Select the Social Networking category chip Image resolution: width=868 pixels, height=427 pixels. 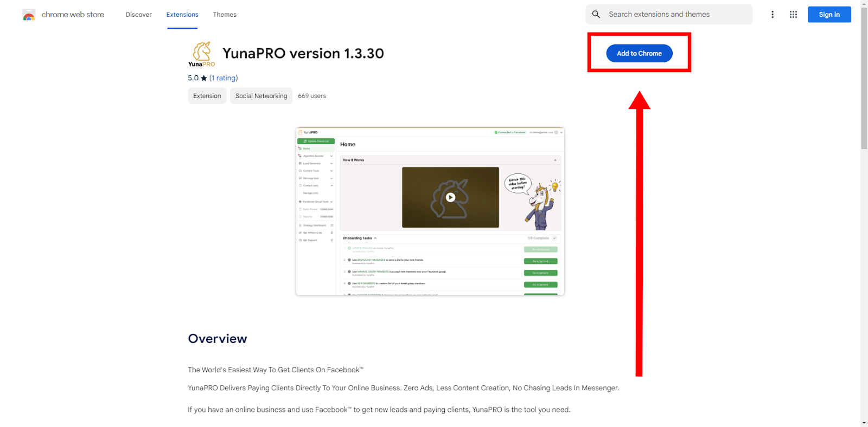261,96
